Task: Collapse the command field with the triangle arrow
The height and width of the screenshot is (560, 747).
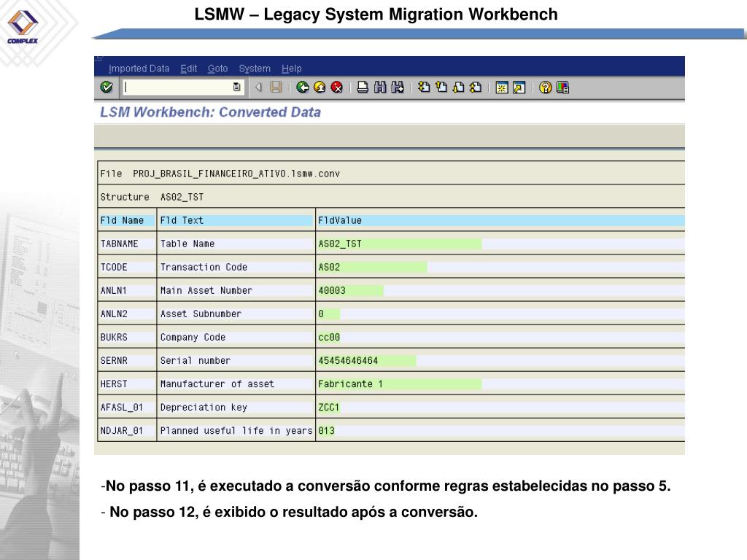Action: click(x=259, y=87)
